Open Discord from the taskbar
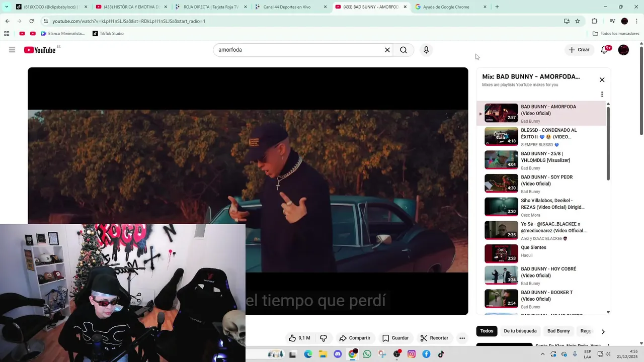The image size is (644, 362). (x=338, y=354)
